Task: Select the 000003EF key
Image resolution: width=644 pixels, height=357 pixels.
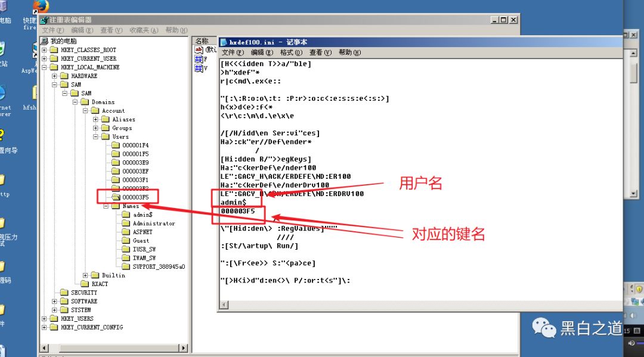Action: point(135,171)
